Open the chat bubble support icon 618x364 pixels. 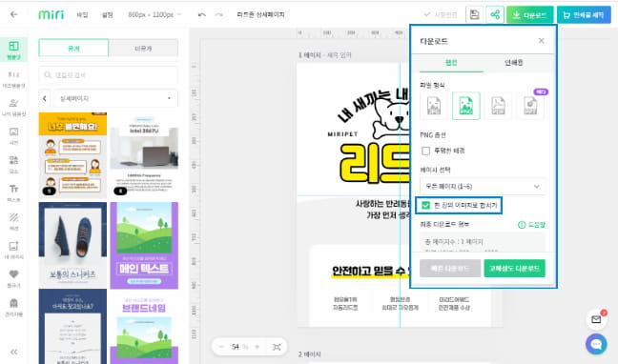coord(596,344)
